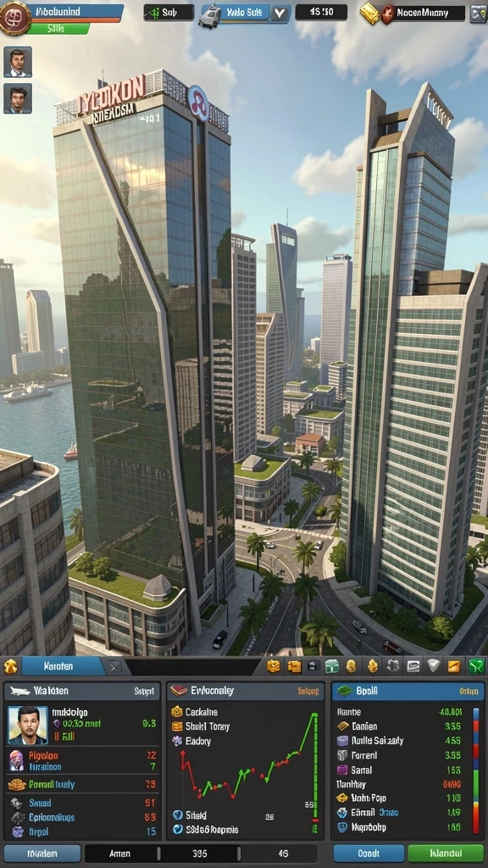Select the 'Vohn Pojo' row valued 110
The image size is (488, 868).
(x=400, y=798)
